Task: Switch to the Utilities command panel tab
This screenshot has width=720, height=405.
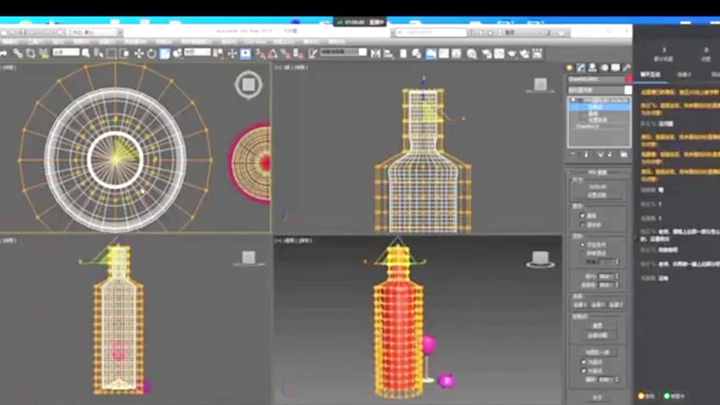Action: click(626, 68)
